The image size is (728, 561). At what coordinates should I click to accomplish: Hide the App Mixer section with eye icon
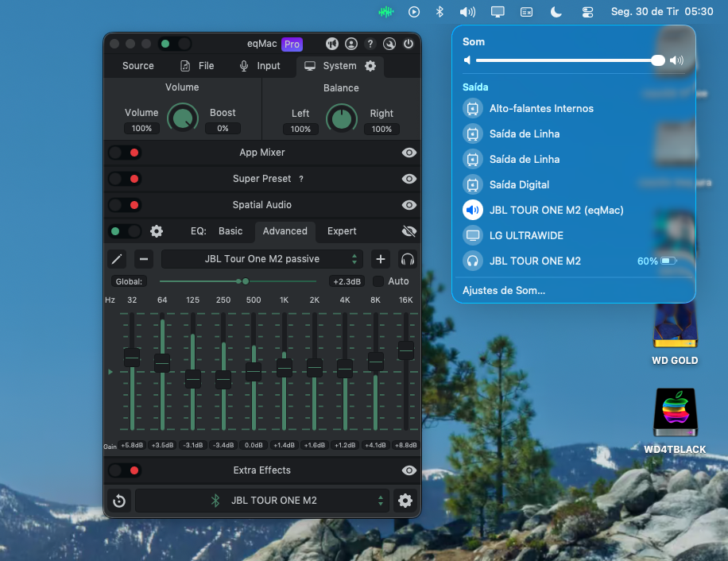(409, 153)
